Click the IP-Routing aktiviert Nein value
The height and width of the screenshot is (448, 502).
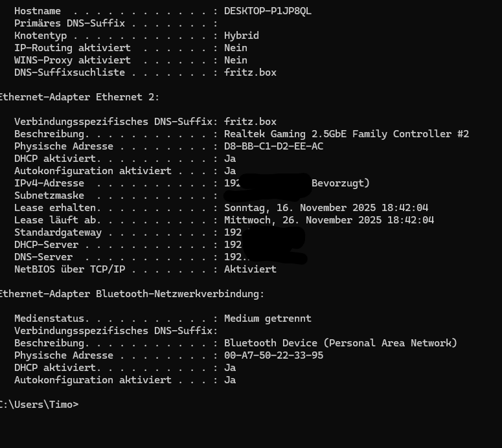[x=236, y=48]
